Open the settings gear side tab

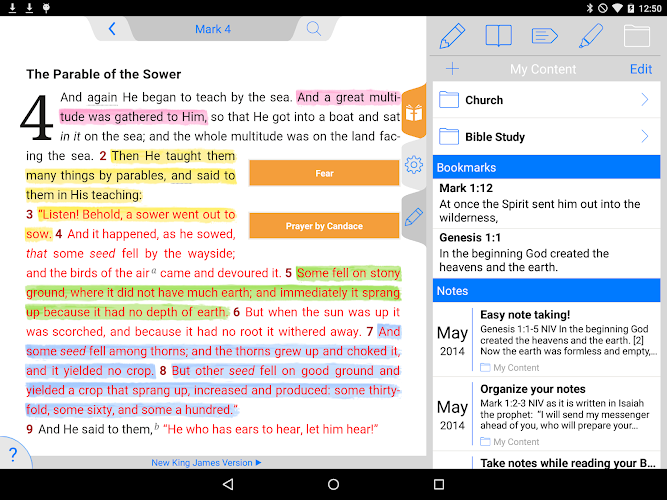[414, 165]
